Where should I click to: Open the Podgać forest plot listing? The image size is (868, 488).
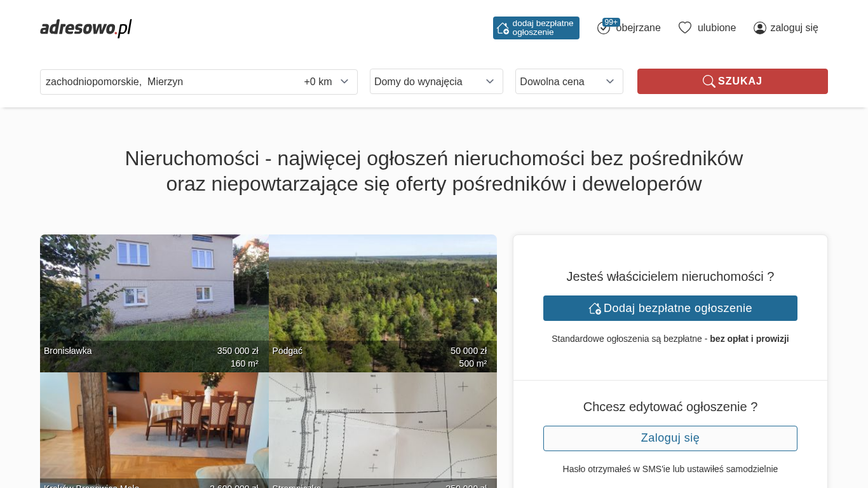(383, 292)
